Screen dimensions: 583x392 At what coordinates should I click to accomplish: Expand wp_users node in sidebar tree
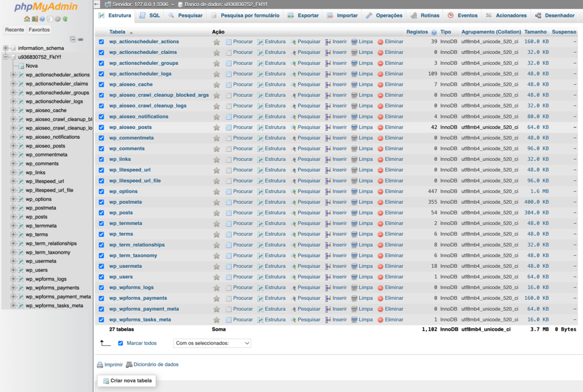[x=14, y=270]
